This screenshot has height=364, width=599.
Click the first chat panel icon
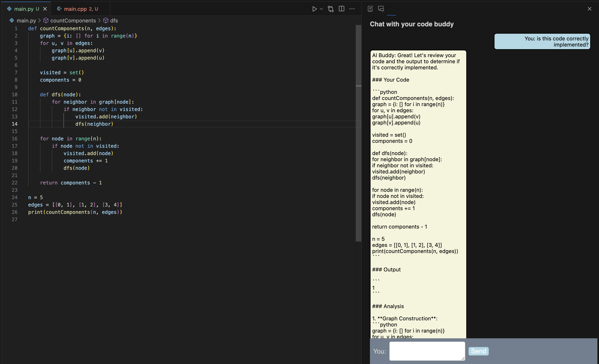[370, 9]
